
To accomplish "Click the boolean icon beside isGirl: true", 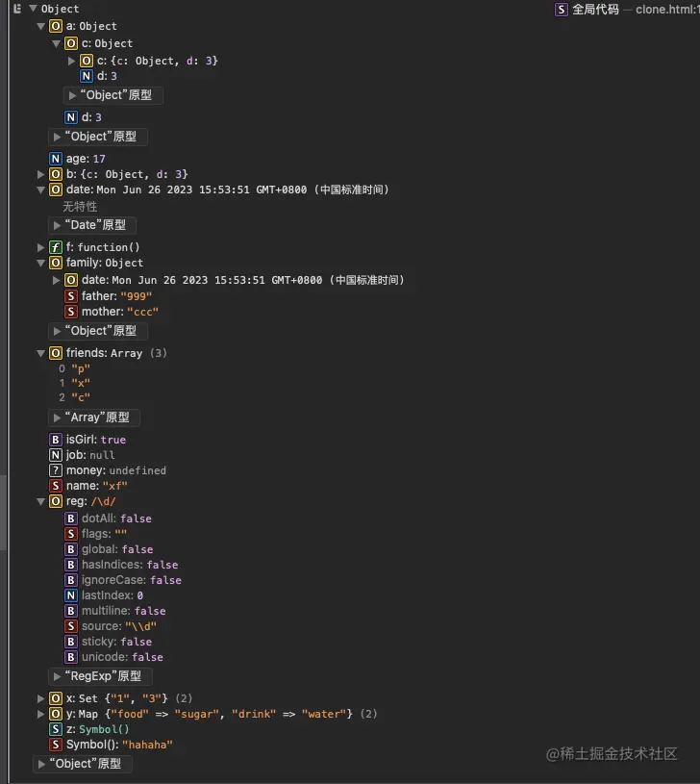I will 56,440.
